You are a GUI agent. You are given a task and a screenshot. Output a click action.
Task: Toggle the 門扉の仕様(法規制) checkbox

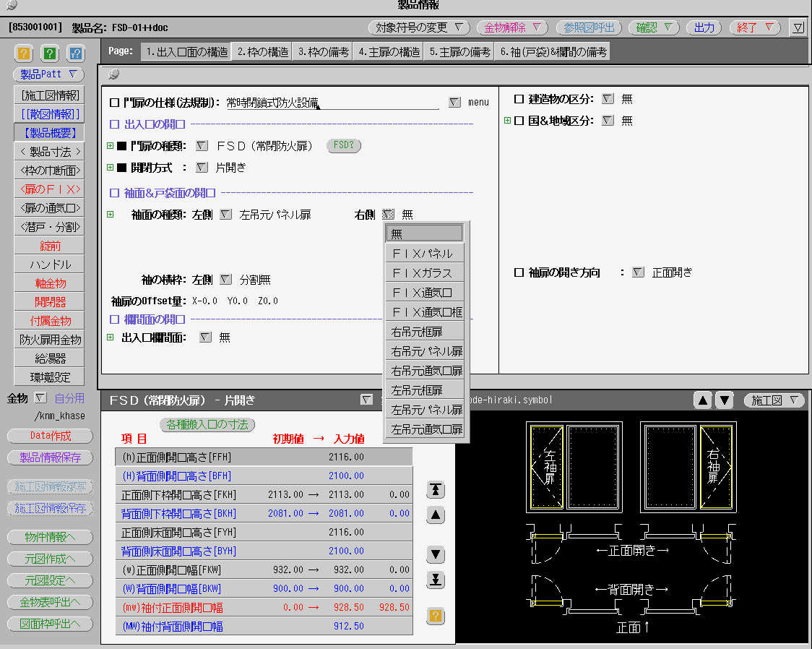click(114, 103)
